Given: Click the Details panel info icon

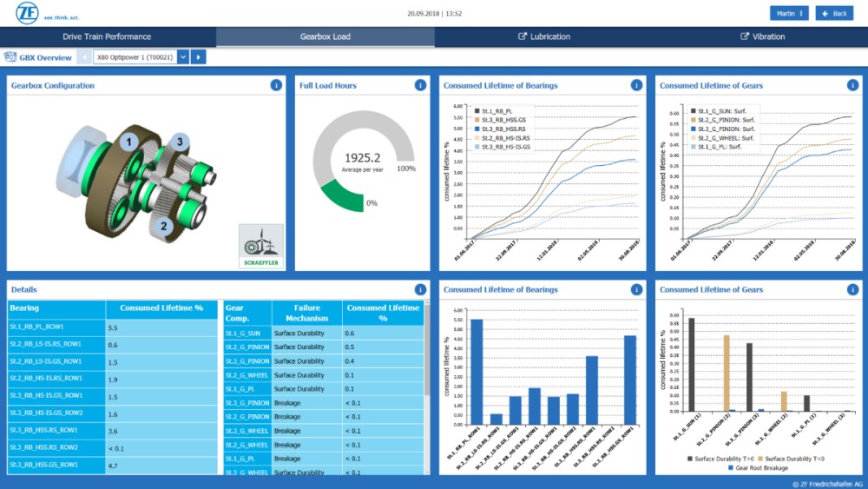Looking at the screenshot, I should point(420,289).
